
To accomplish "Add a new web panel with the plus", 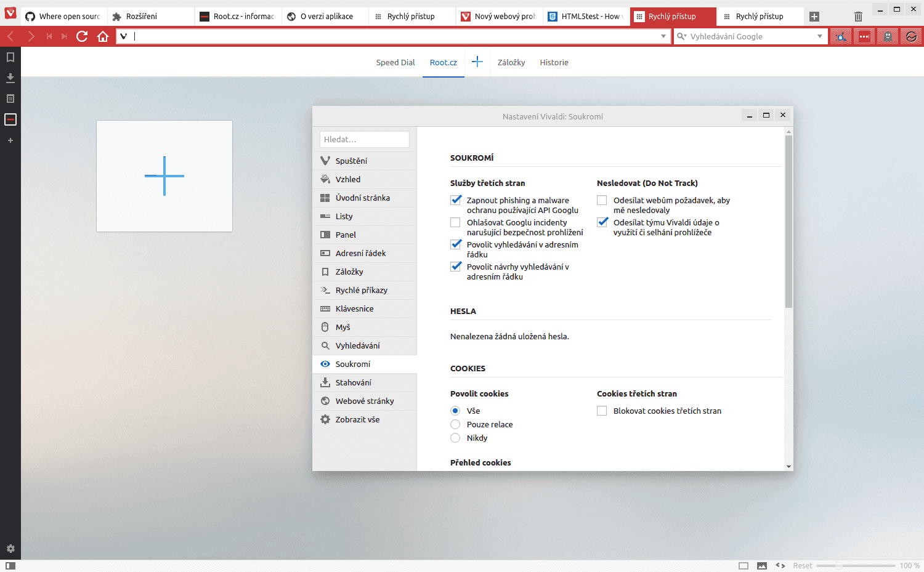I will 10,140.
